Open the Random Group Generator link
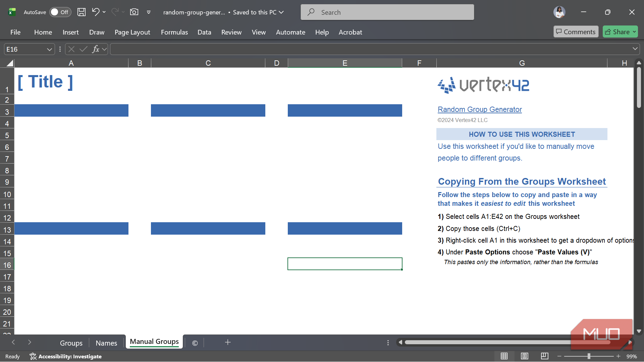644x362 pixels. pos(480,109)
